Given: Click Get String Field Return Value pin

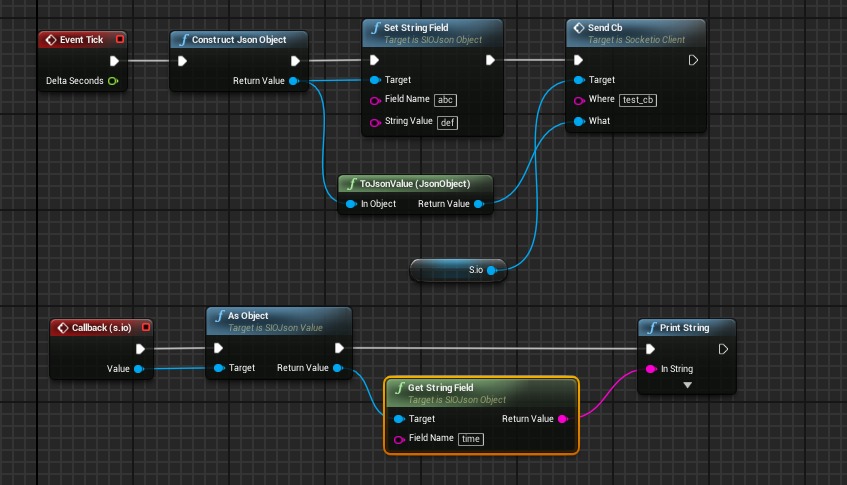Looking at the screenshot, I should (x=562, y=419).
